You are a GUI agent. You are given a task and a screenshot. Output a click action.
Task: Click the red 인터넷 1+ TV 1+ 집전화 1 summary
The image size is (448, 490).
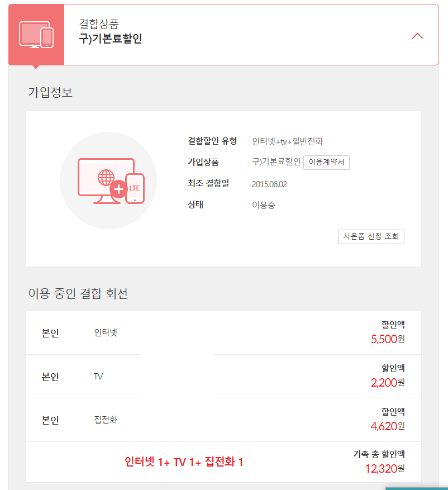pyautogui.click(x=184, y=462)
